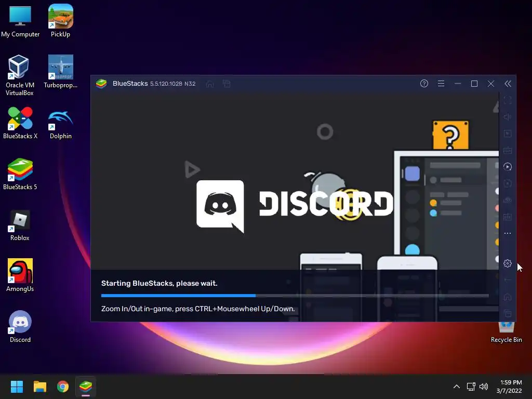The image size is (532, 399).
Task: Click the dimmed home icon in BlueStacks title bar
Action: point(210,84)
